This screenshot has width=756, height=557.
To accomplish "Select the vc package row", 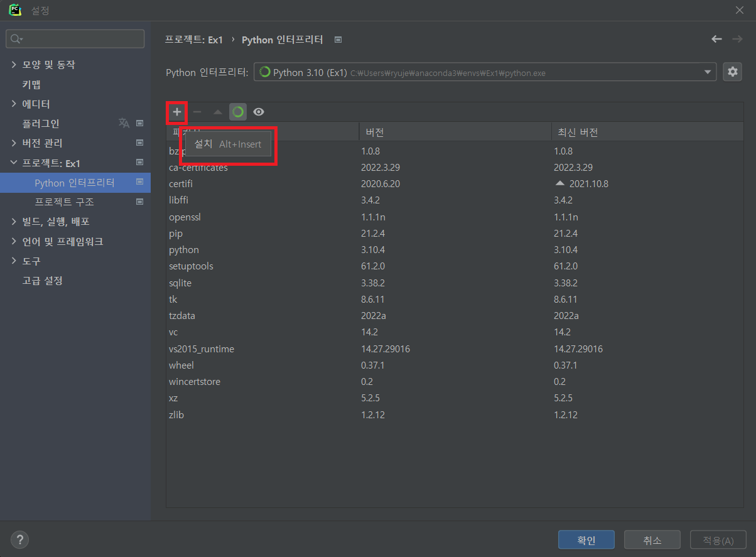I will coord(455,332).
